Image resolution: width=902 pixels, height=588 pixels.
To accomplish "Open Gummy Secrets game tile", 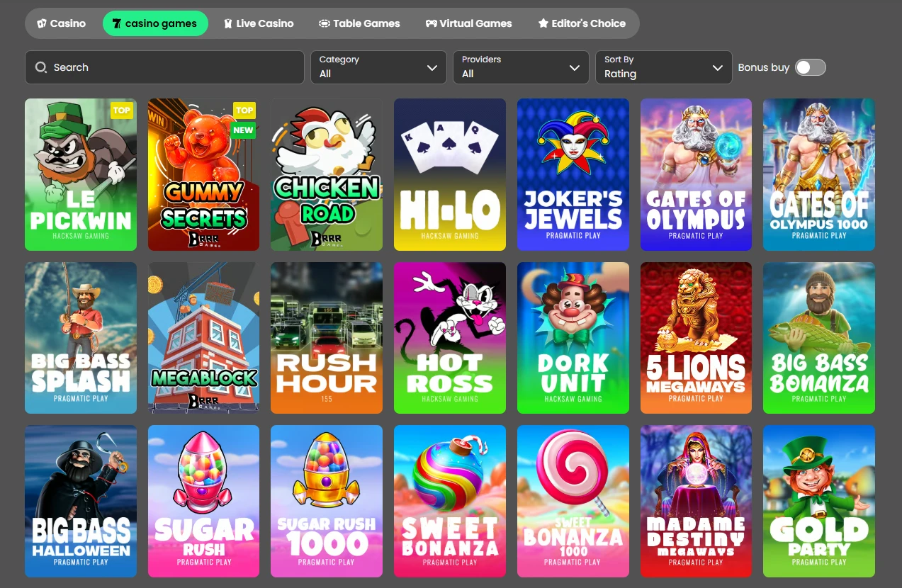I will click(x=204, y=174).
